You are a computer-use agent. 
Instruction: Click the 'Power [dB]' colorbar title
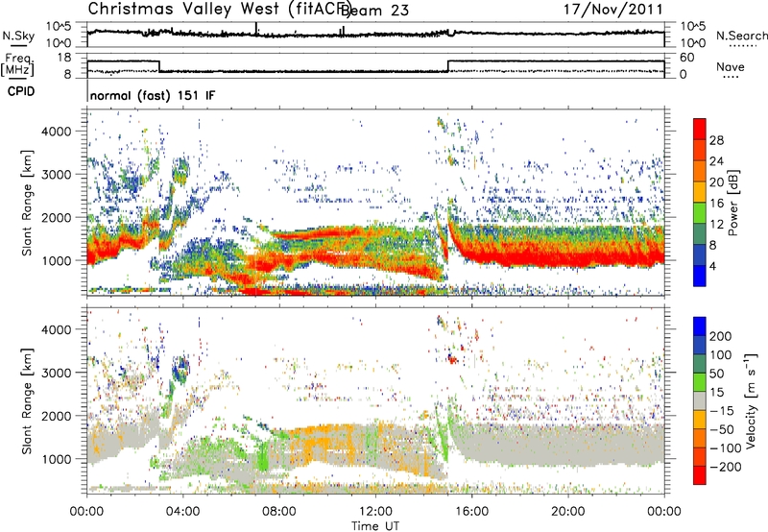click(x=733, y=203)
